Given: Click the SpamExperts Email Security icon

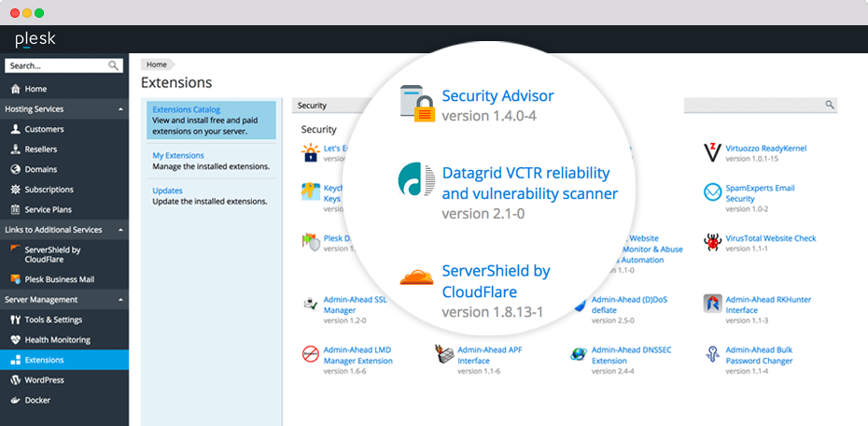Looking at the screenshot, I should point(712,192).
